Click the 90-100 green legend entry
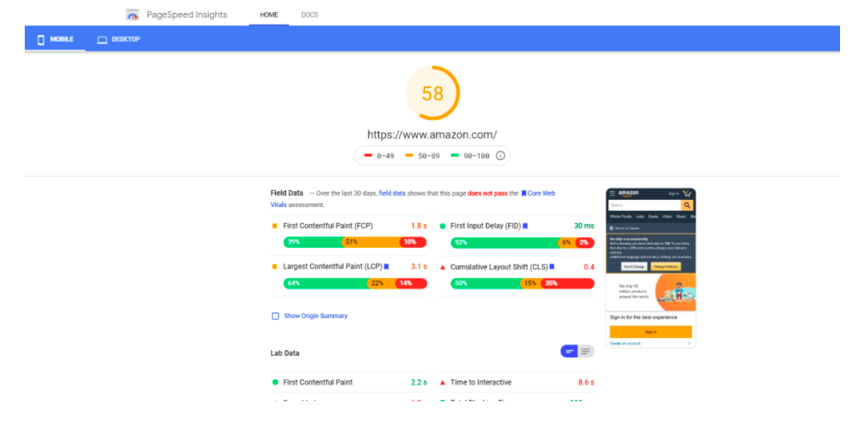 (x=470, y=156)
